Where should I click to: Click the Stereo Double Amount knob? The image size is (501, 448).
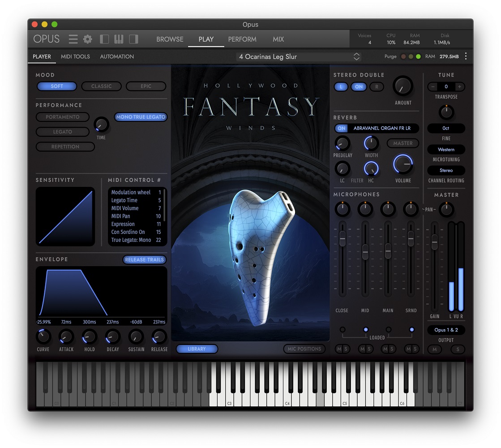coord(403,86)
